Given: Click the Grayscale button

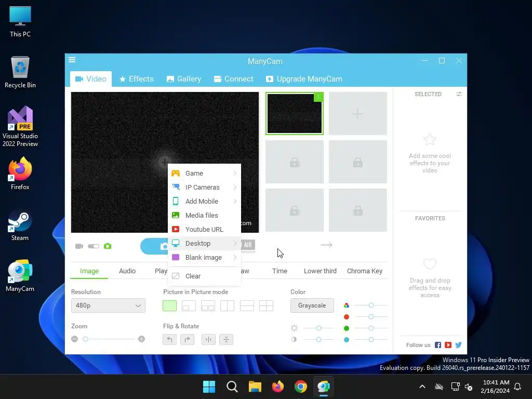Looking at the screenshot, I should (x=312, y=305).
